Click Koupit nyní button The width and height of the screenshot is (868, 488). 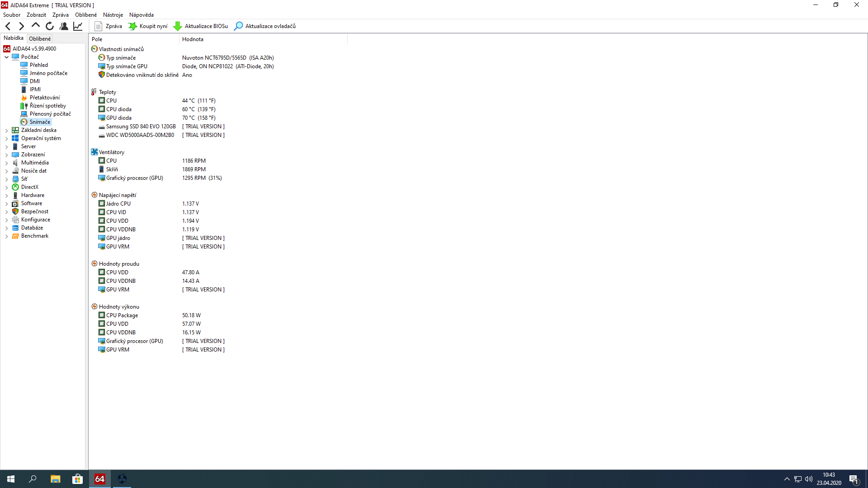pyautogui.click(x=148, y=26)
